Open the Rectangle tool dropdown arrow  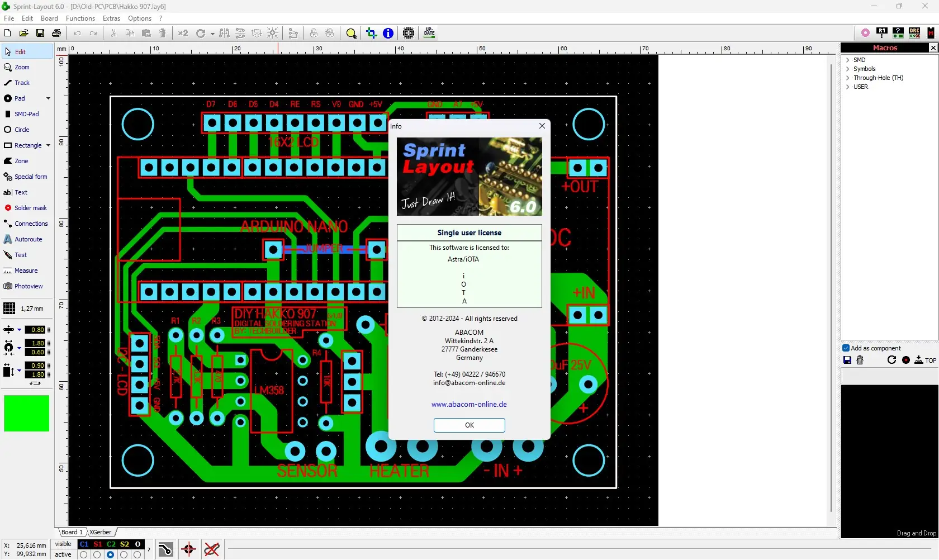coord(48,145)
